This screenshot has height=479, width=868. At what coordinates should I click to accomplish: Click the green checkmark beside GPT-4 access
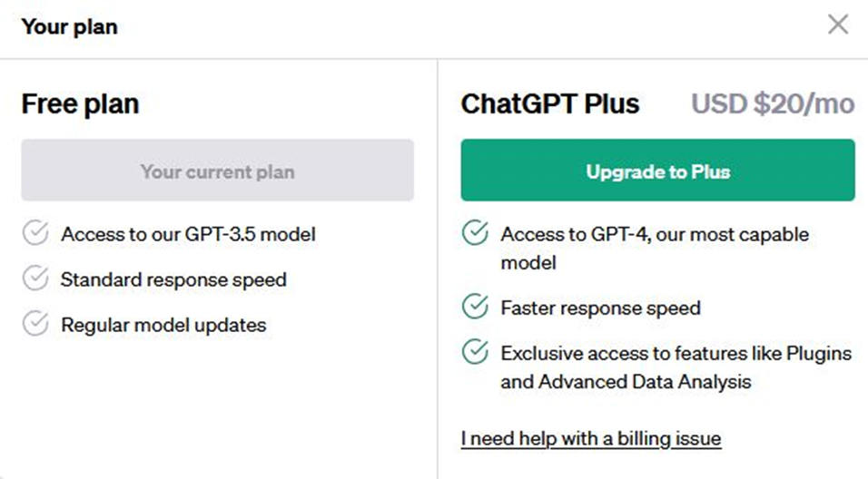click(475, 233)
